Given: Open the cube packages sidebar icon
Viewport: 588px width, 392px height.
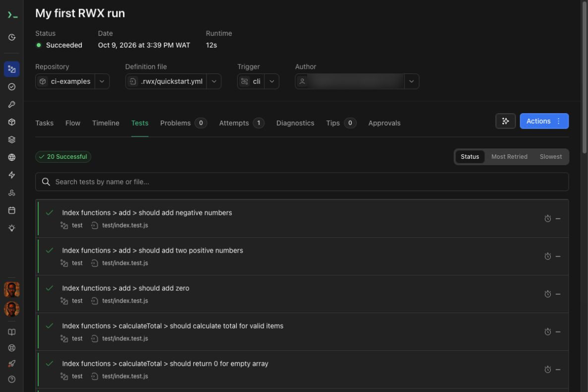Looking at the screenshot, I should click(x=12, y=122).
